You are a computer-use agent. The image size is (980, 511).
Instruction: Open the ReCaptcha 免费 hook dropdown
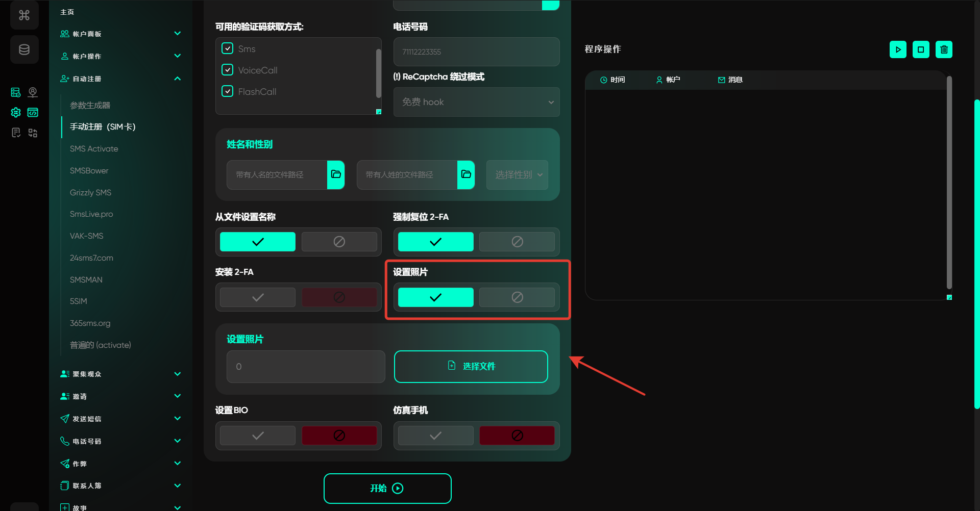pyautogui.click(x=476, y=102)
